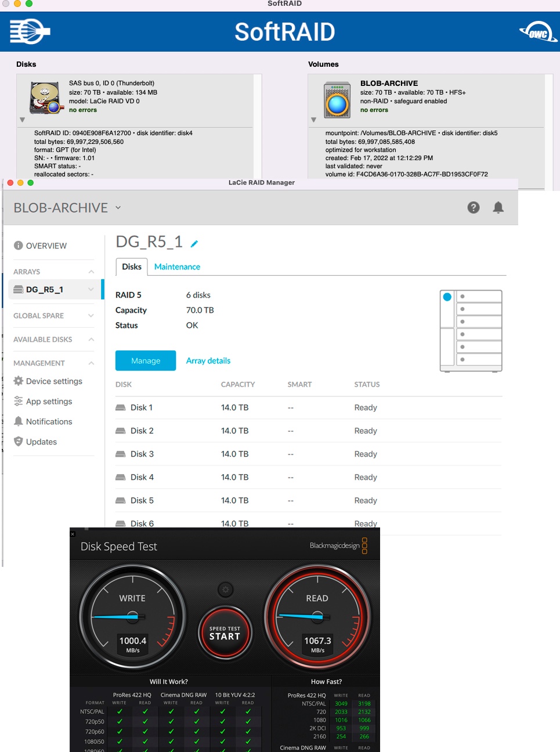Viewport: 560px width, 752px height.
Task: Click the Disk 6 drive icon
Action: click(x=121, y=523)
